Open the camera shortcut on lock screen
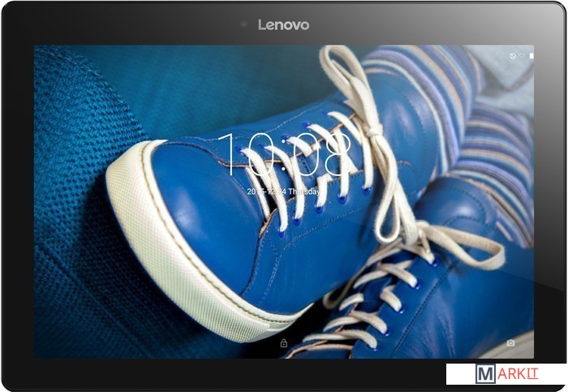568x392 pixels. coord(510,343)
